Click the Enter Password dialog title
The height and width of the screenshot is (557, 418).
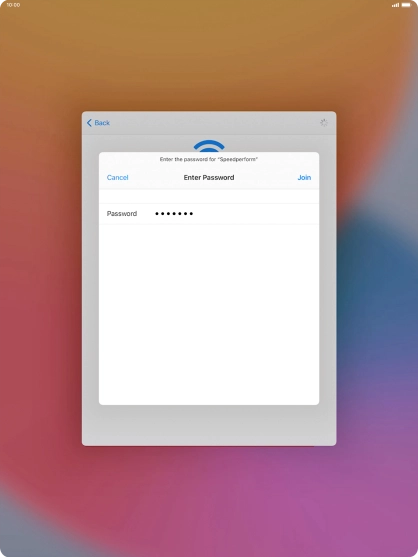pos(209,177)
